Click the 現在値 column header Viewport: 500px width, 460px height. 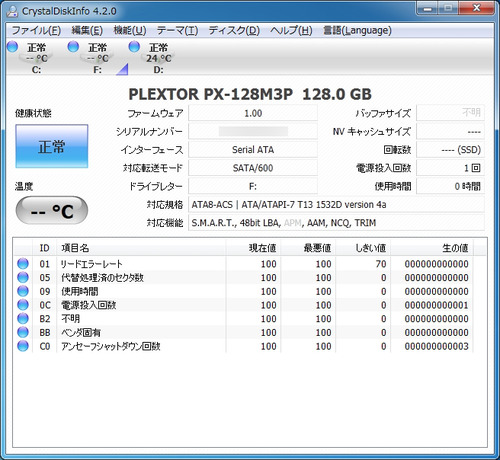[x=253, y=248]
